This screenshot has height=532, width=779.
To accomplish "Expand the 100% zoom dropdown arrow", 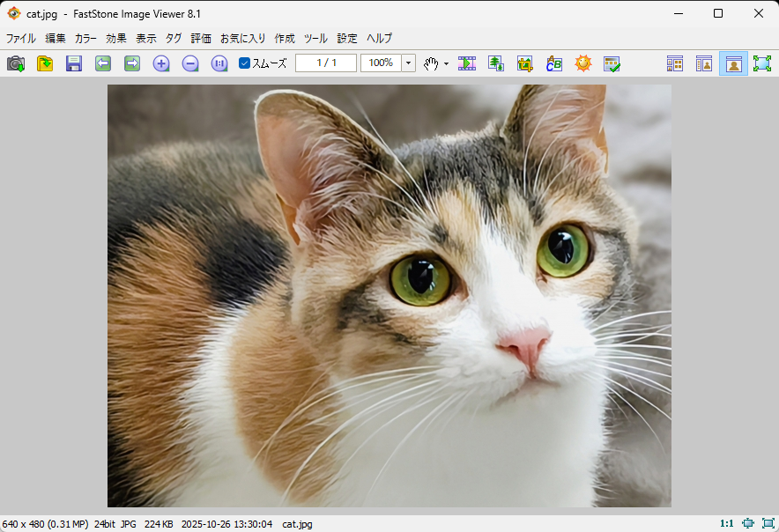I will point(409,63).
